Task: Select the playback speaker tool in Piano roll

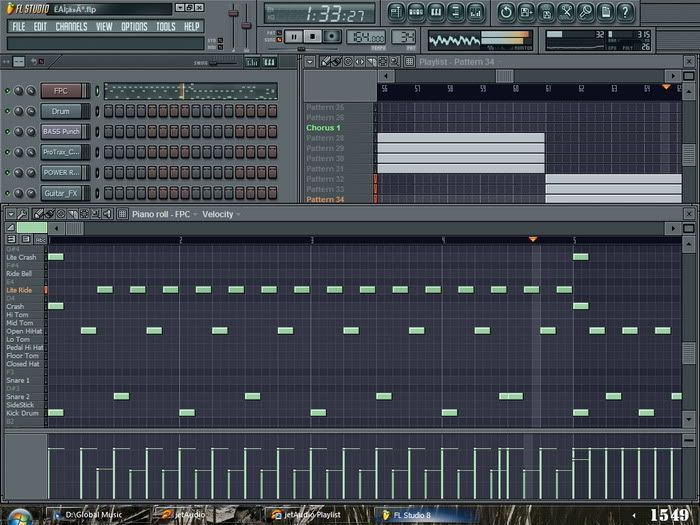Action: (108, 214)
